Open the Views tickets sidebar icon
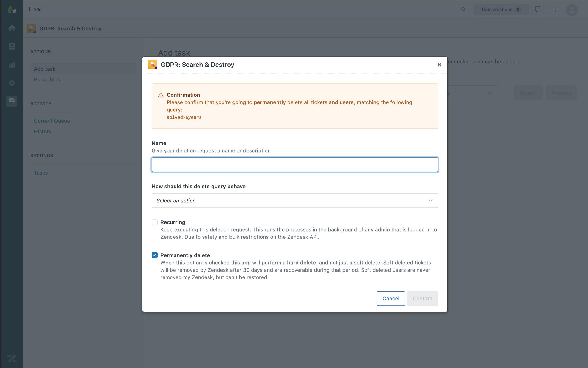This screenshot has height=368, width=588. point(12,46)
